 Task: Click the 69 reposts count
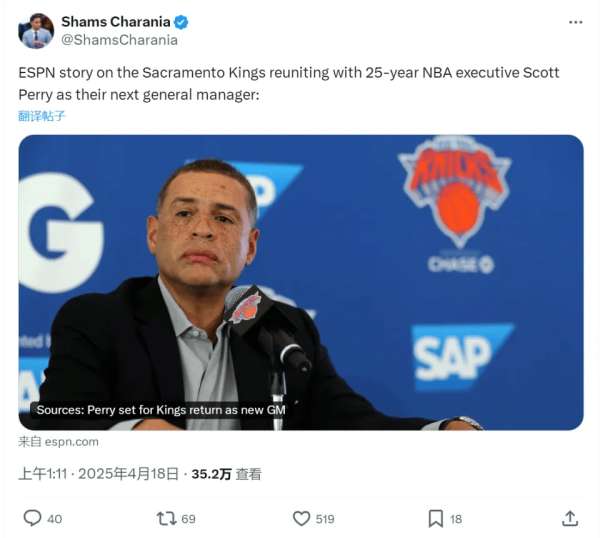tap(188, 519)
